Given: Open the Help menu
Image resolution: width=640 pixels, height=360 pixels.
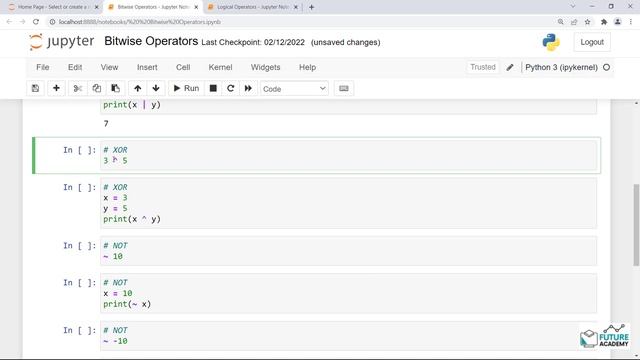Looking at the screenshot, I should 307,67.
